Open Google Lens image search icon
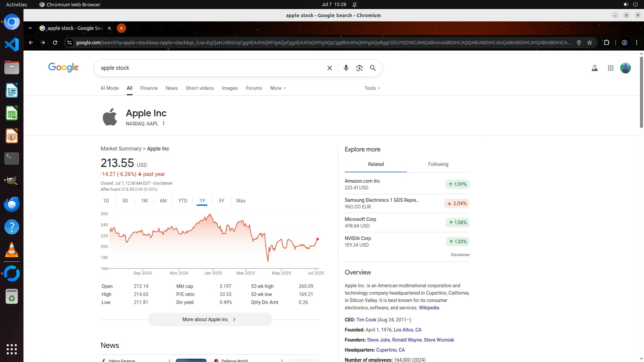The width and height of the screenshot is (644, 362). [x=359, y=68]
